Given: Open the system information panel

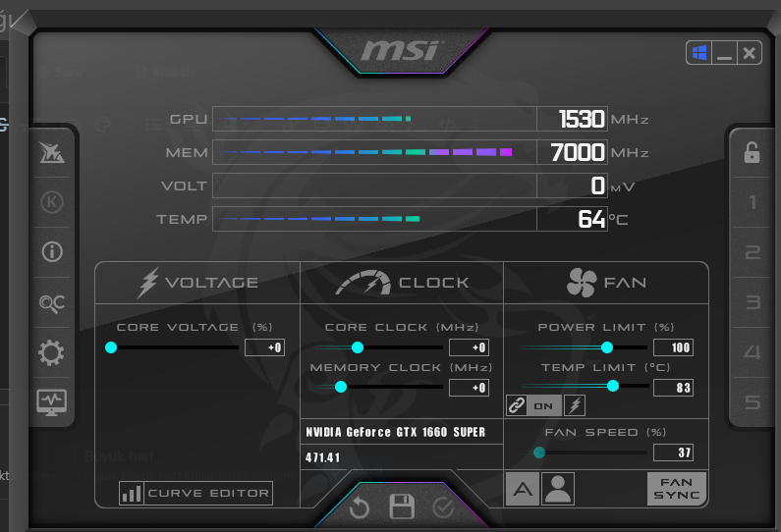Looking at the screenshot, I should [x=52, y=252].
